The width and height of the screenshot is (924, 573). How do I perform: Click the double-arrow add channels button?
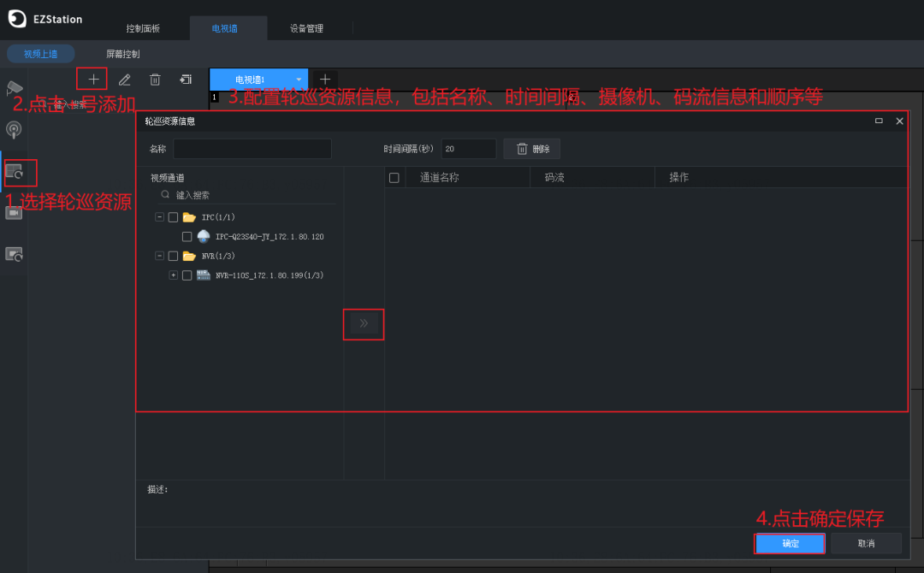(364, 323)
